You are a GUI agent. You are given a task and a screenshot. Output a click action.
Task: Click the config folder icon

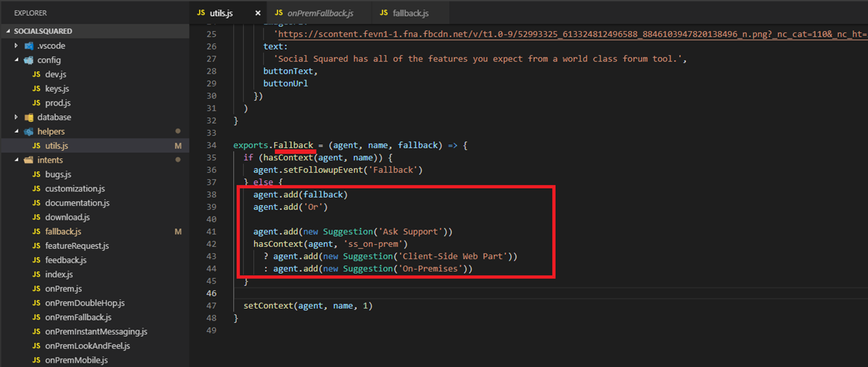point(29,60)
